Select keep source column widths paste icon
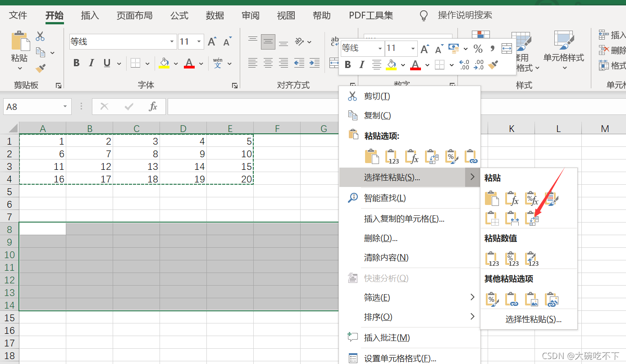Viewport: 626px width, 364px height. pos(512,218)
